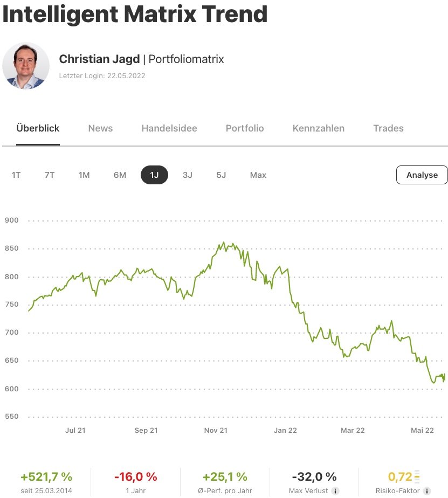Display the Max time range
Screen dimensions: 448x498
coord(258,175)
